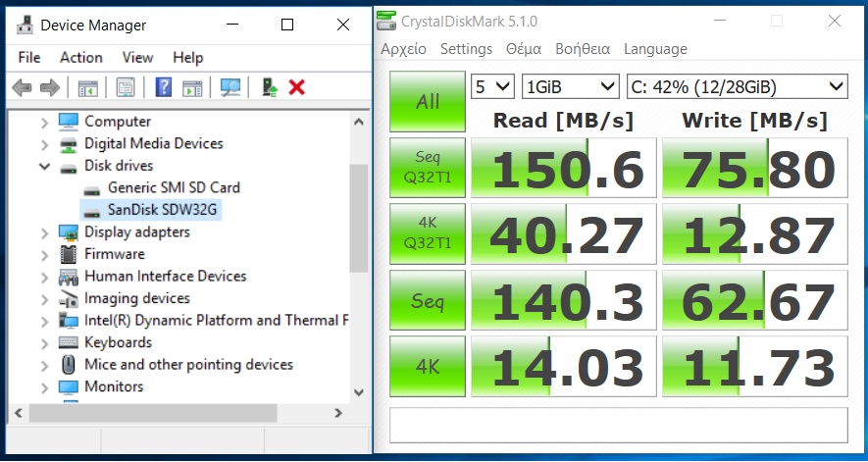
Task: Collapse the Disk drives node
Action: pyautogui.click(x=45, y=166)
